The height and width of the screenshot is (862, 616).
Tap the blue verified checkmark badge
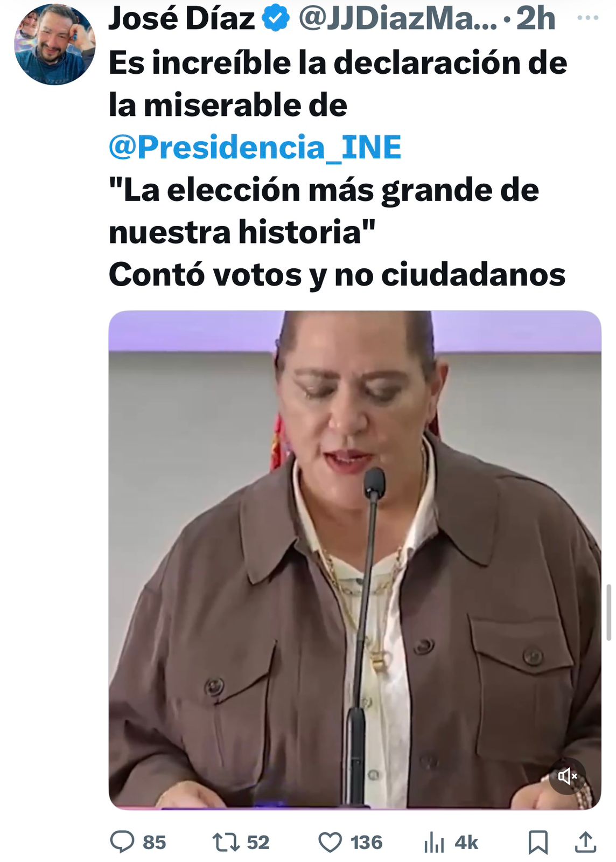click(x=276, y=18)
